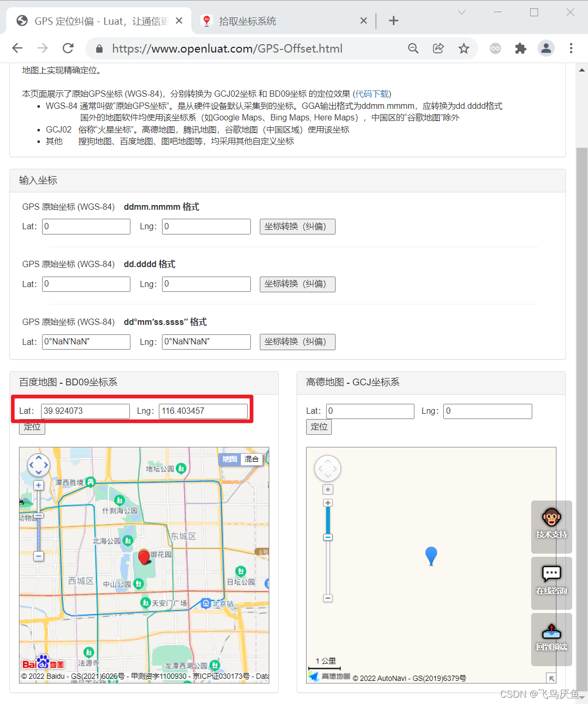The image size is (588, 704).
Task: Click the browser back arrow
Action: click(17, 48)
